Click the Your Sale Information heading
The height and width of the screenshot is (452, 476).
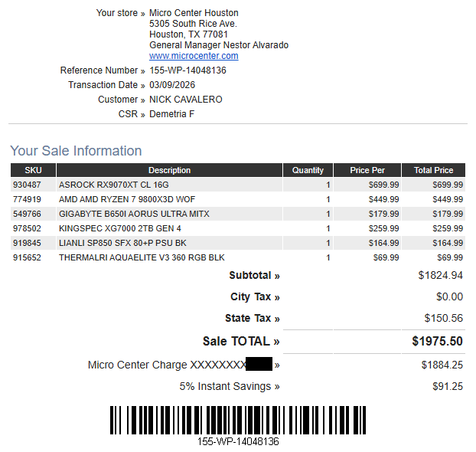click(76, 151)
